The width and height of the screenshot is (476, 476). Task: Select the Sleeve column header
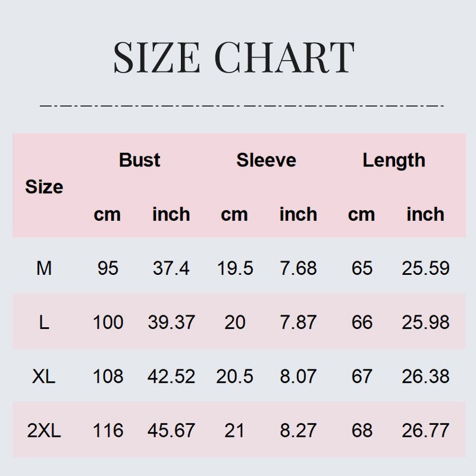(x=266, y=160)
